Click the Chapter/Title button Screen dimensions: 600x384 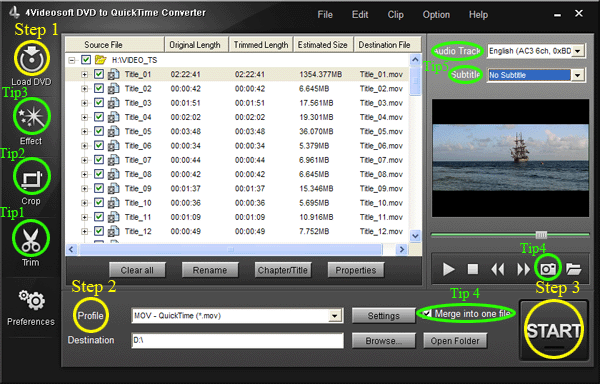click(x=283, y=270)
